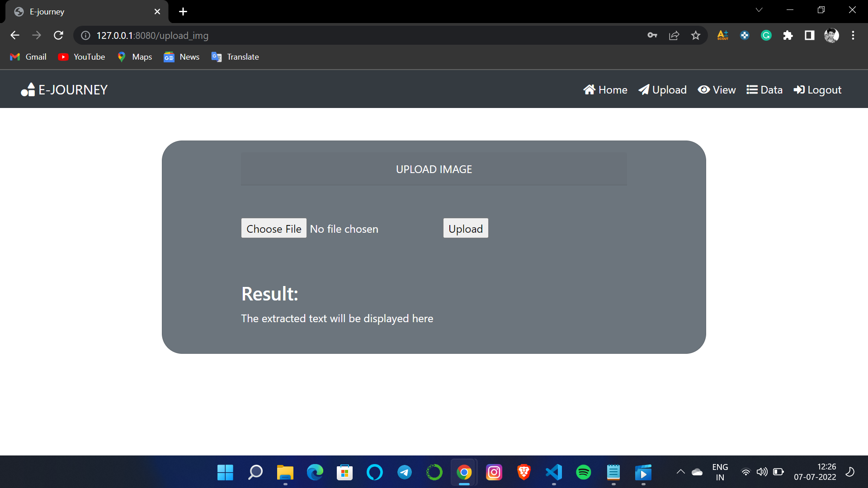Reload the page
Image resolution: width=868 pixels, height=488 pixels.
click(x=58, y=35)
